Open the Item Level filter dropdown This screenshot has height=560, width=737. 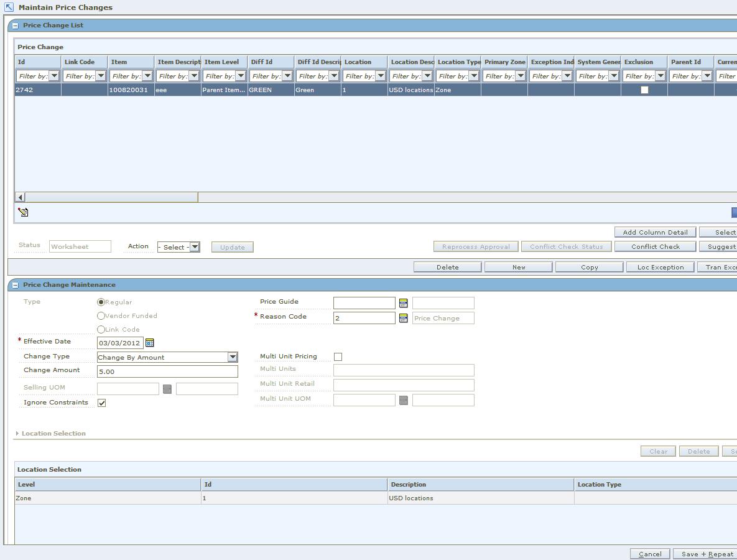tap(241, 76)
